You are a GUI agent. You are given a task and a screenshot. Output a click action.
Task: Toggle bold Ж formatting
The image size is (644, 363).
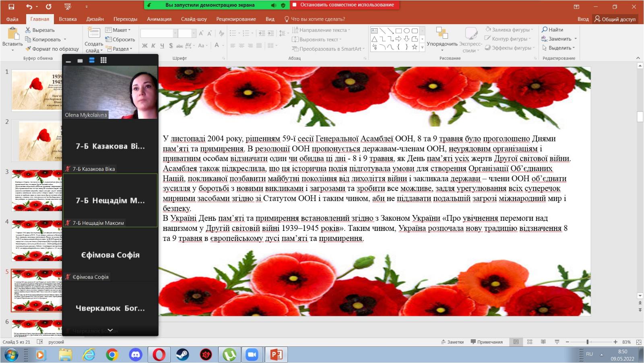pyautogui.click(x=144, y=46)
